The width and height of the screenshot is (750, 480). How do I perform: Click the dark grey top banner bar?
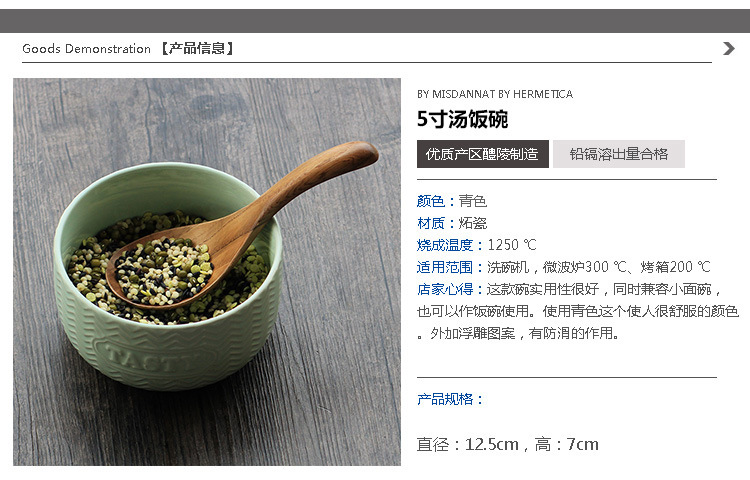tap(375, 21)
